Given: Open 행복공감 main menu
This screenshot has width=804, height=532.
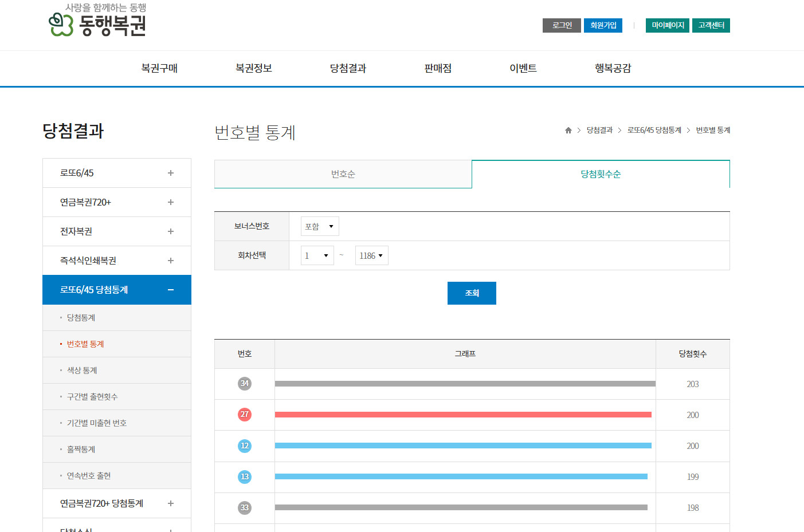Looking at the screenshot, I should click(613, 68).
